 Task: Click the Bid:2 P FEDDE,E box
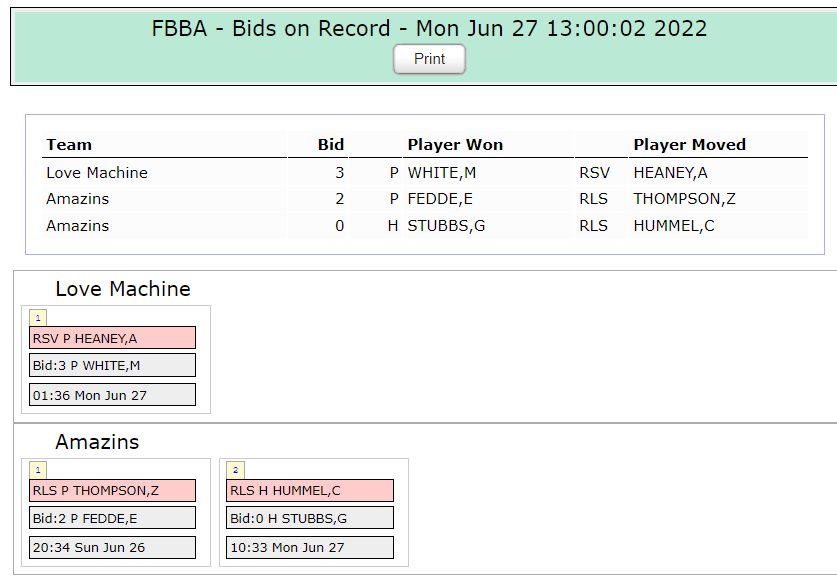[112, 518]
